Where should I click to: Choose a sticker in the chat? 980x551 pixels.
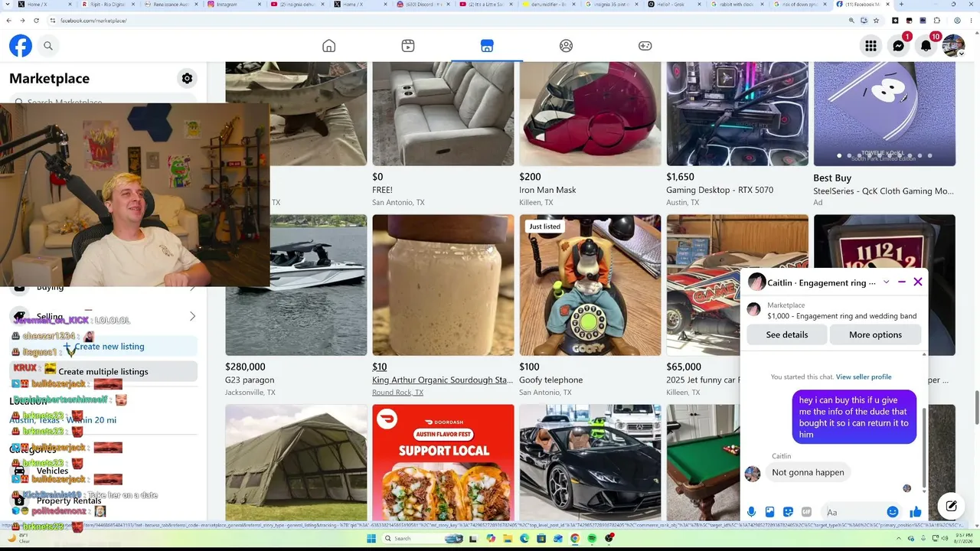click(x=788, y=512)
